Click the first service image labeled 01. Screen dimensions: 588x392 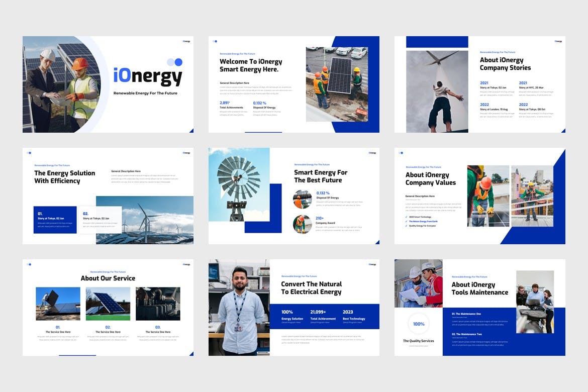(58, 304)
